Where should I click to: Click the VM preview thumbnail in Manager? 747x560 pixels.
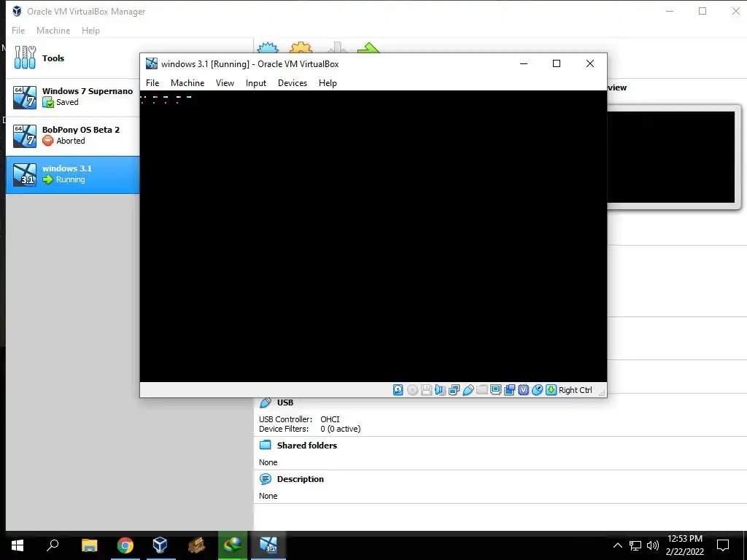pos(671,157)
